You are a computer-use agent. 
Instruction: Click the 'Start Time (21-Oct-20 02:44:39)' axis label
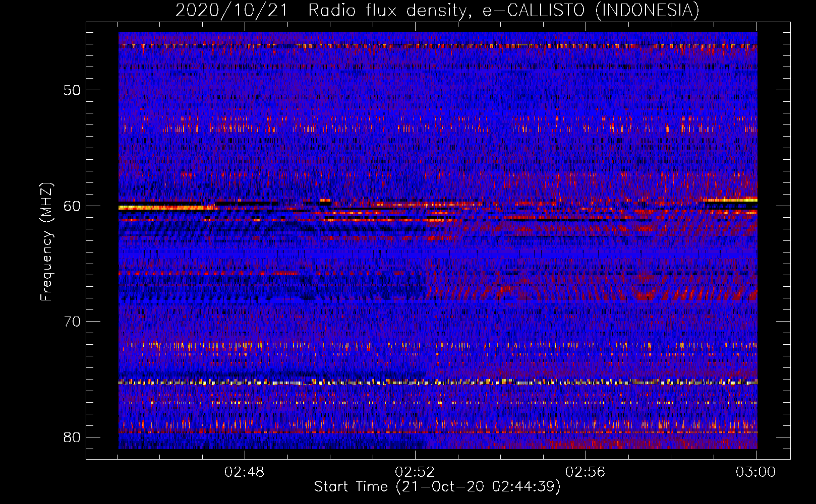point(437,487)
